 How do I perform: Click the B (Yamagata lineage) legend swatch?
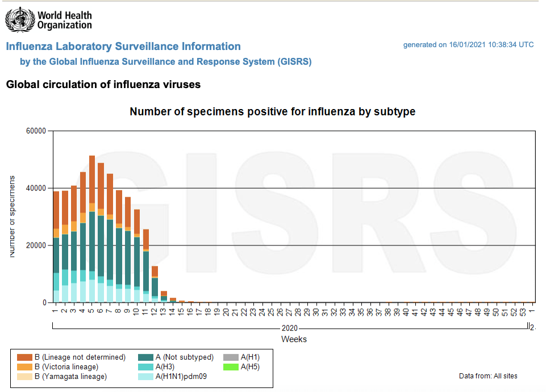pyautogui.click(x=24, y=376)
